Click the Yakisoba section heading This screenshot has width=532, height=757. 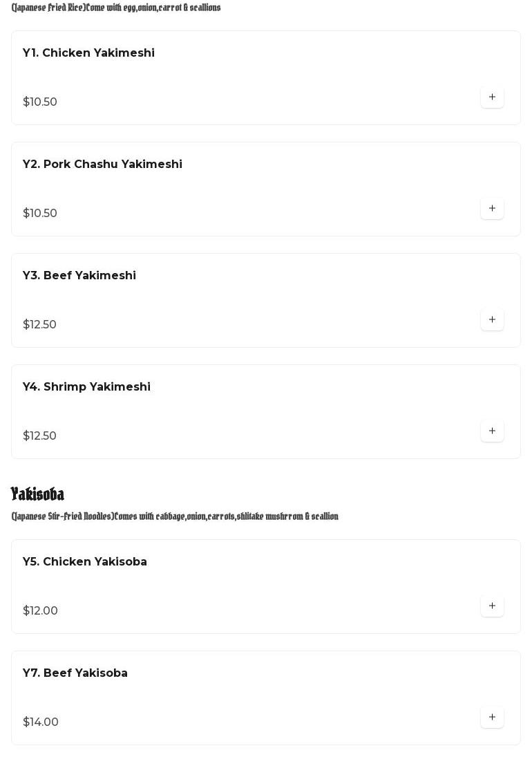38,494
